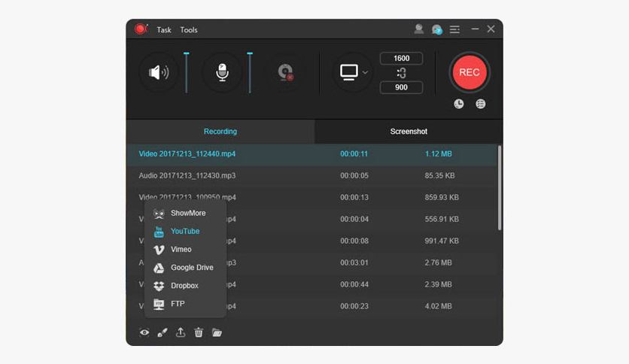Click the ShowMore mascot icon

159,214
